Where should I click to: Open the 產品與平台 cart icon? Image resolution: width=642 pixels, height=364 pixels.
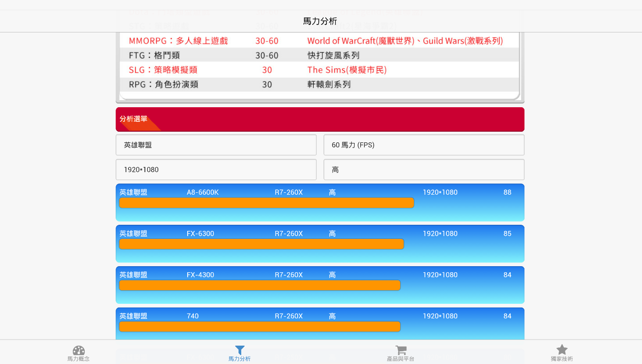(401, 350)
